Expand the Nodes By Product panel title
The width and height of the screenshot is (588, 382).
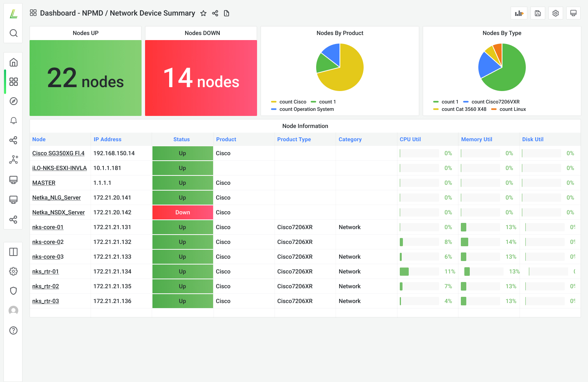[339, 33]
